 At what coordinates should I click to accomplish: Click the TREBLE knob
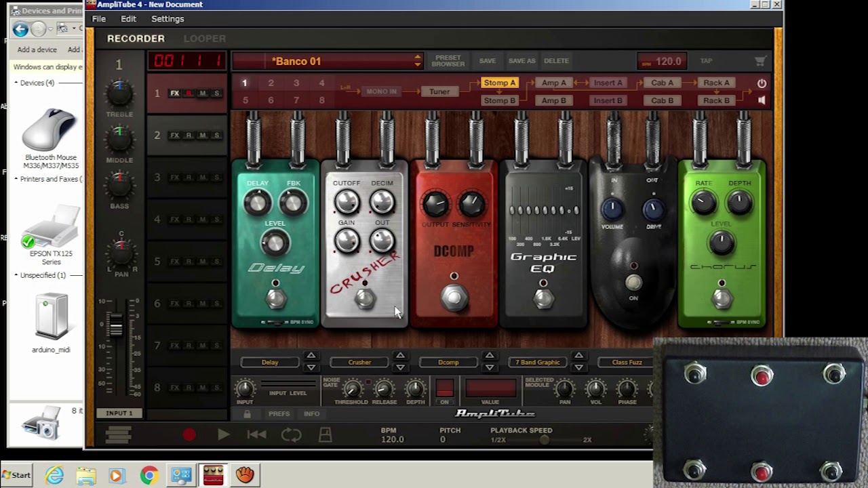119,94
